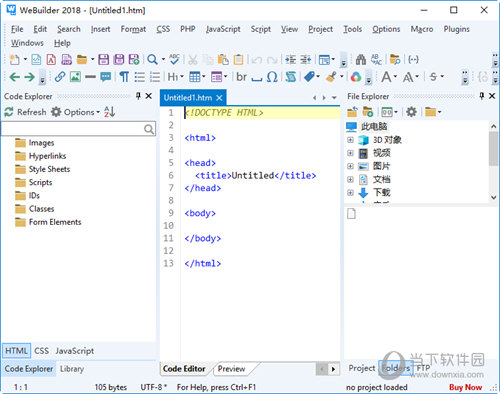Click the Find in Files folder icon

[395, 60]
